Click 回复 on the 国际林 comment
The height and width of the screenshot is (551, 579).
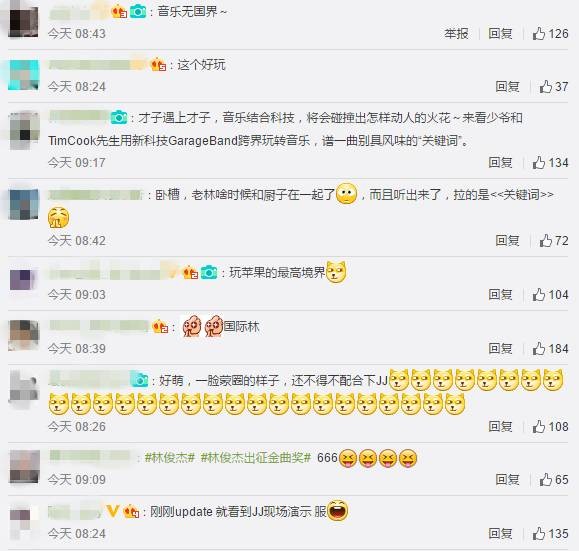pos(500,349)
